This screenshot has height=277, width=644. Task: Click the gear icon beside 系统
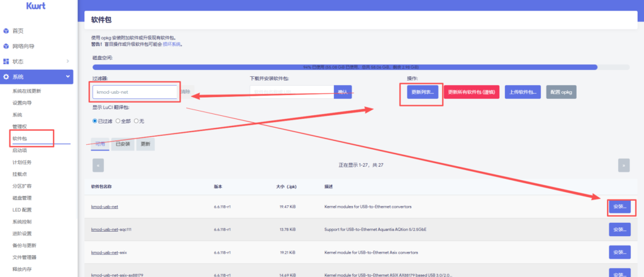6,77
